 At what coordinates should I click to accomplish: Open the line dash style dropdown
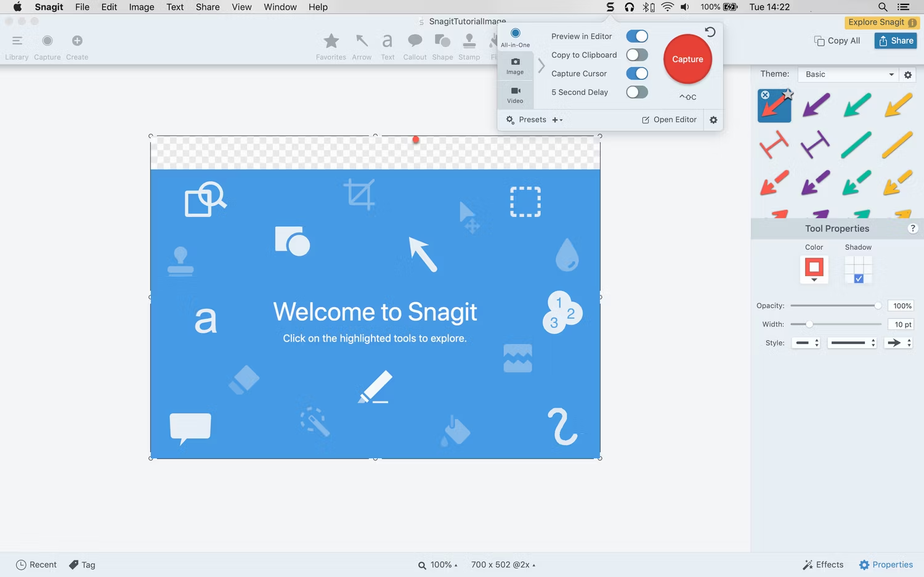point(852,343)
